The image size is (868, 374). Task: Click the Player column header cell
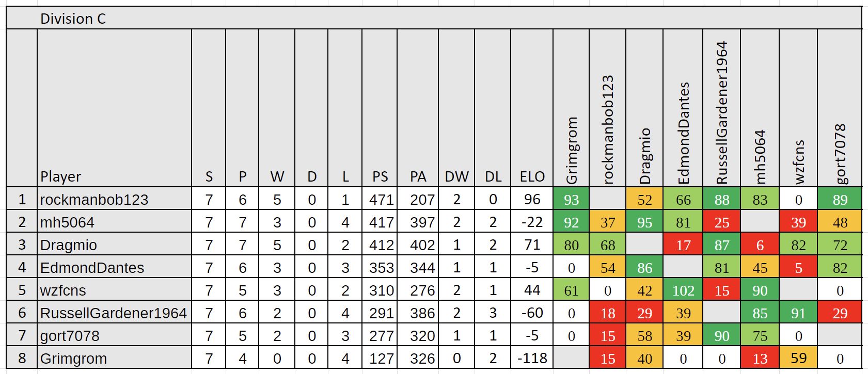pos(61,176)
